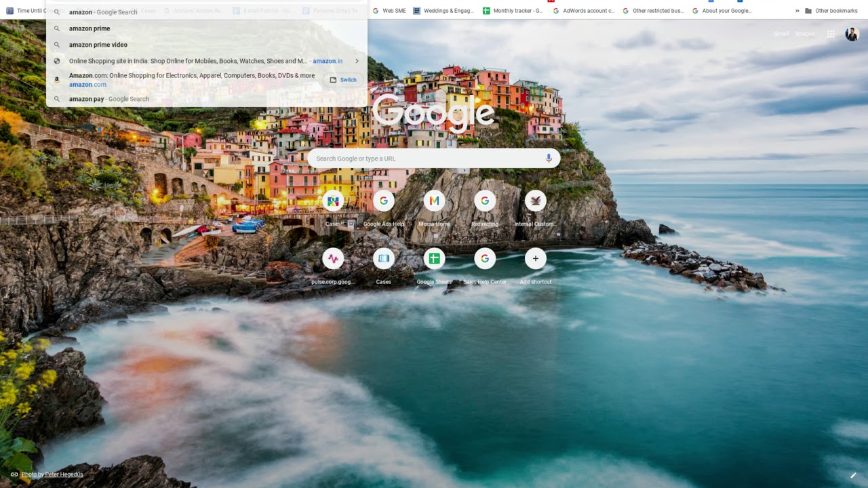
Task: Open the Google apps grid
Action: [831, 34]
